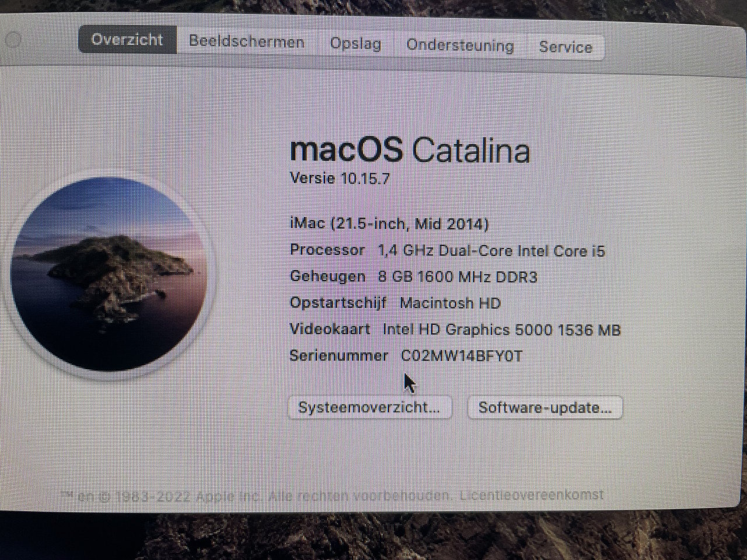
Task: Open the Service tab
Action: [x=566, y=47]
